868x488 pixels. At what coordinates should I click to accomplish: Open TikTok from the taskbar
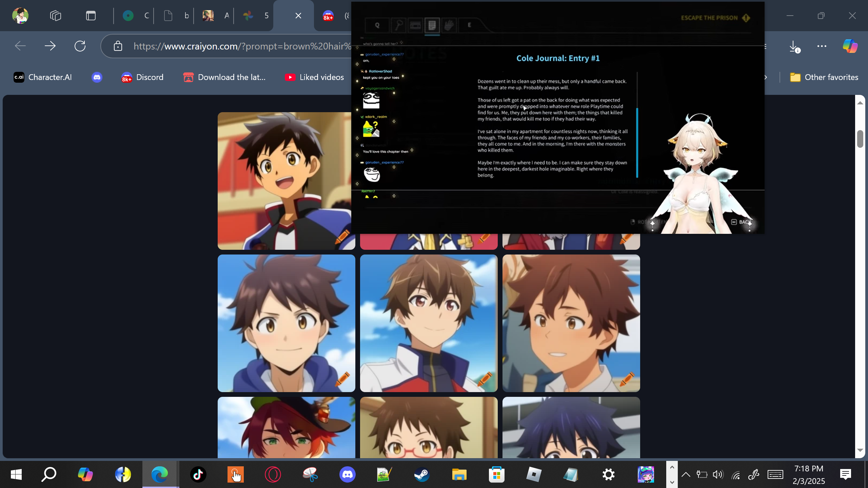(x=198, y=474)
